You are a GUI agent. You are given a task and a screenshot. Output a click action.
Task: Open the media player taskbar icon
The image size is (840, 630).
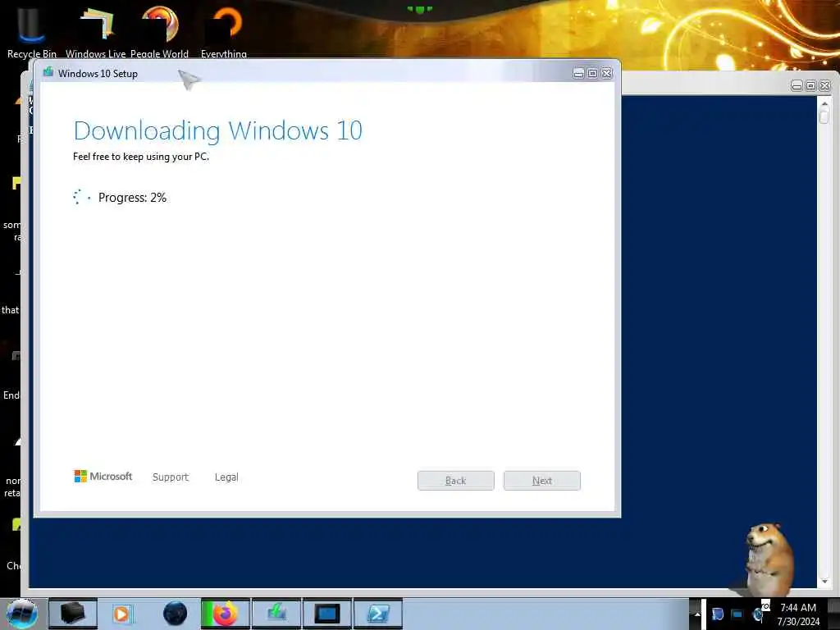click(x=123, y=614)
